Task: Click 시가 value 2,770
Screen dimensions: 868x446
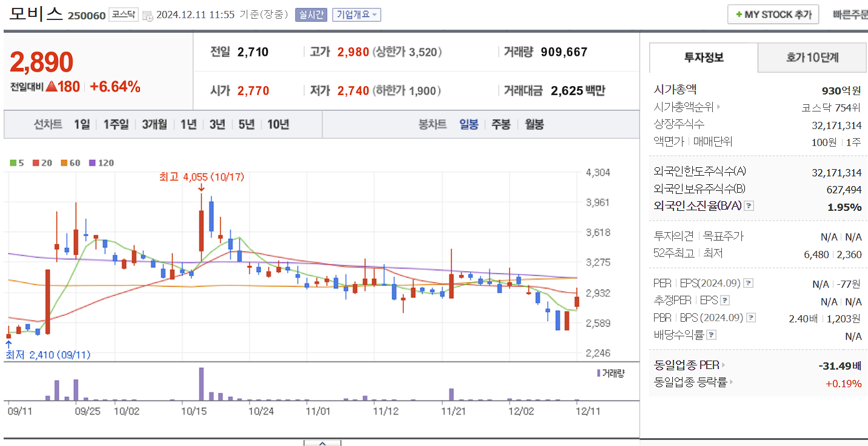Action: coord(253,91)
